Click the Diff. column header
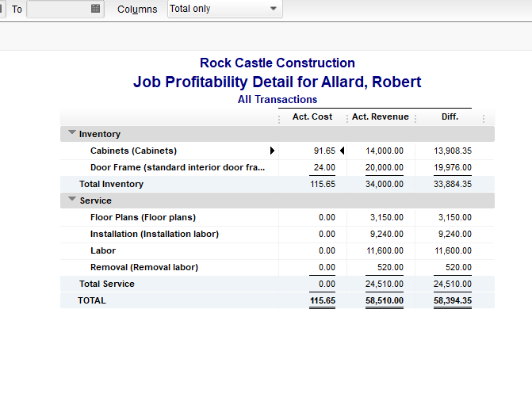Image resolution: width=532 pixels, height=401 pixels. pyautogui.click(x=450, y=116)
